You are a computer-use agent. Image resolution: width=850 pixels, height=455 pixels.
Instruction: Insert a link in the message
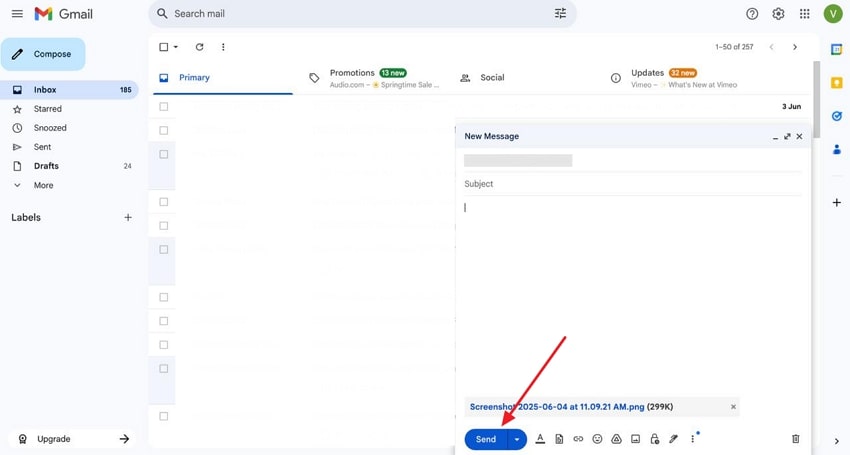(578, 439)
